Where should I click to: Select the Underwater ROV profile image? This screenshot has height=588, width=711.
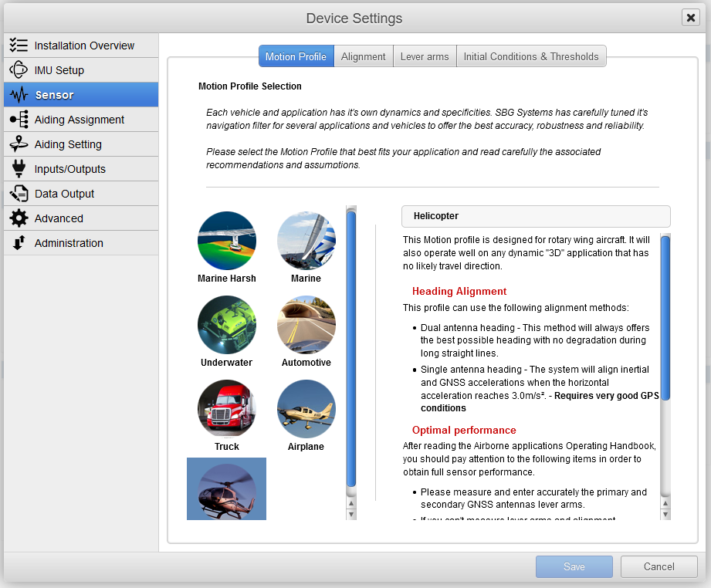(227, 325)
